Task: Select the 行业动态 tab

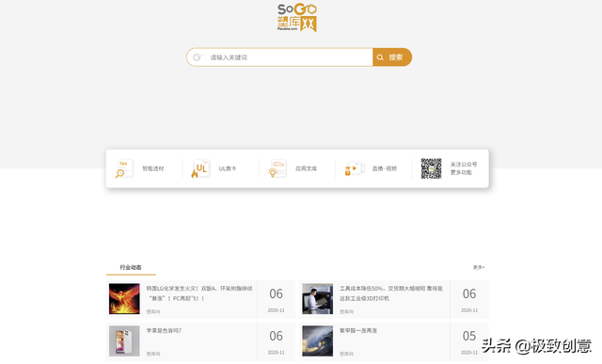Action: 131,267
